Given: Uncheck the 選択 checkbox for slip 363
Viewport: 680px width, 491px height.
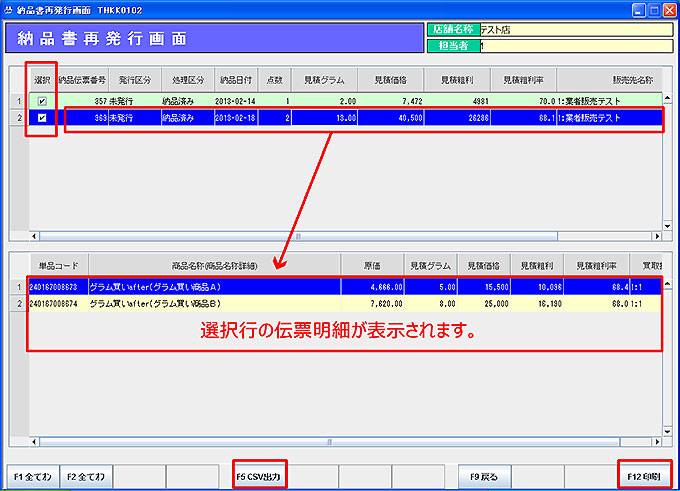Looking at the screenshot, I should point(42,118).
